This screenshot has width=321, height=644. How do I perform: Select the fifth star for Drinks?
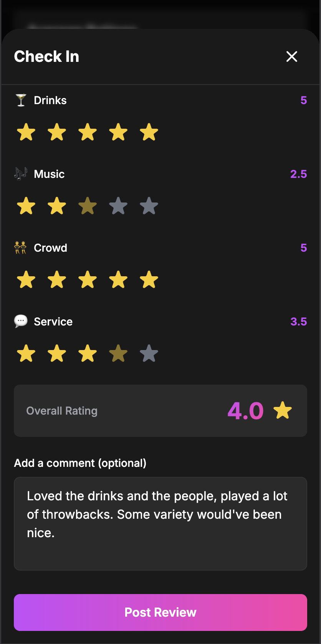(149, 132)
